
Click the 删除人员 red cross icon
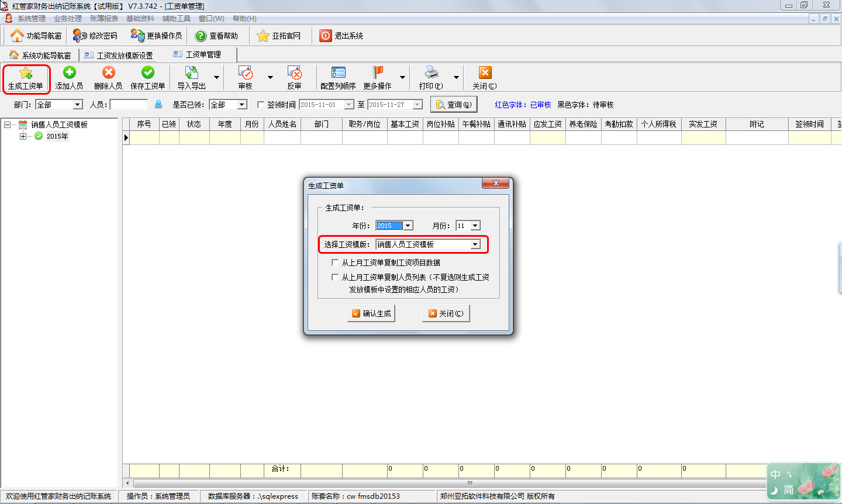tap(109, 73)
